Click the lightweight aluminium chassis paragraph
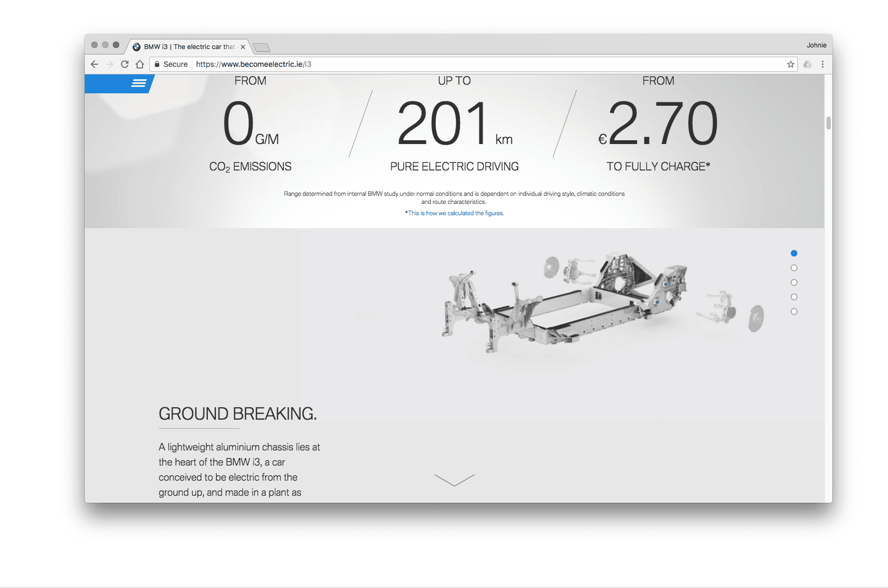 [239, 470]
